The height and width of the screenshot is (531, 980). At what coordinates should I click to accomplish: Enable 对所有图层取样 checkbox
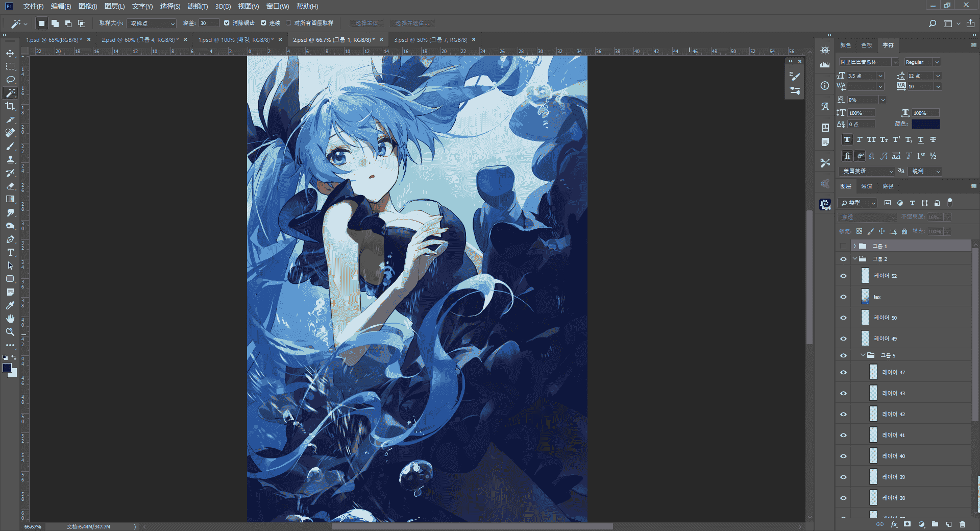coord(288,23)
